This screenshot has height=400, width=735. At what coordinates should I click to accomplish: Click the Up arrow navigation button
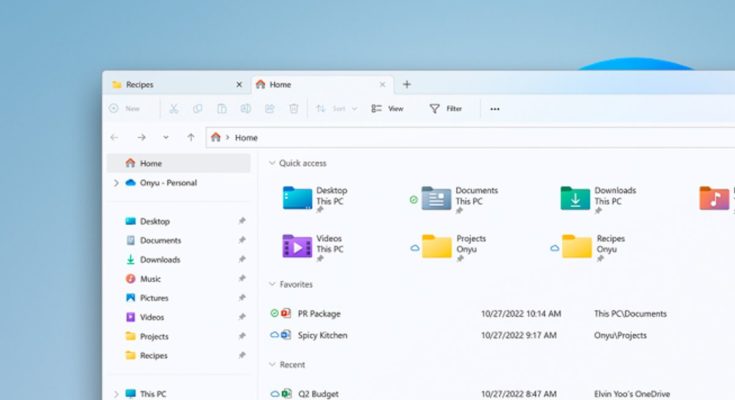pos(191,137)
